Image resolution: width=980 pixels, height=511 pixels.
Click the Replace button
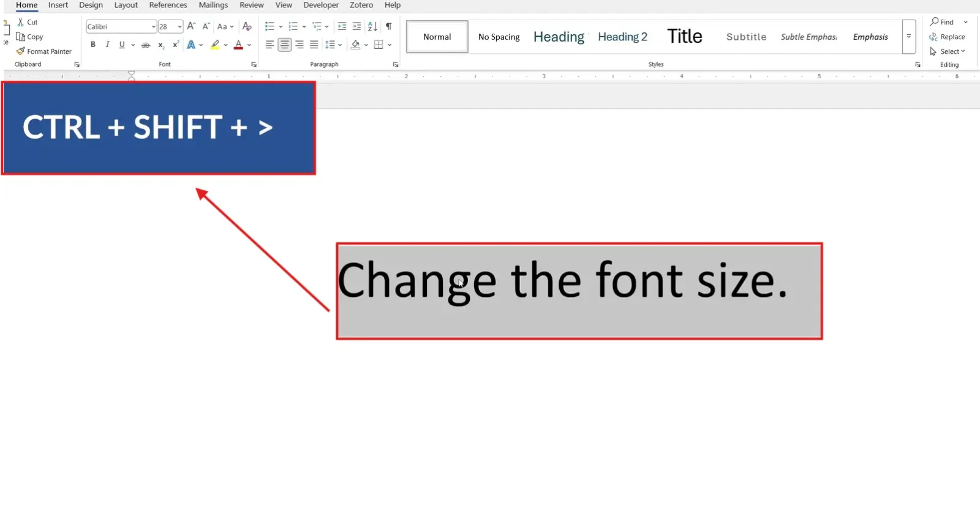pyautogui.click(x=947, y=37)
